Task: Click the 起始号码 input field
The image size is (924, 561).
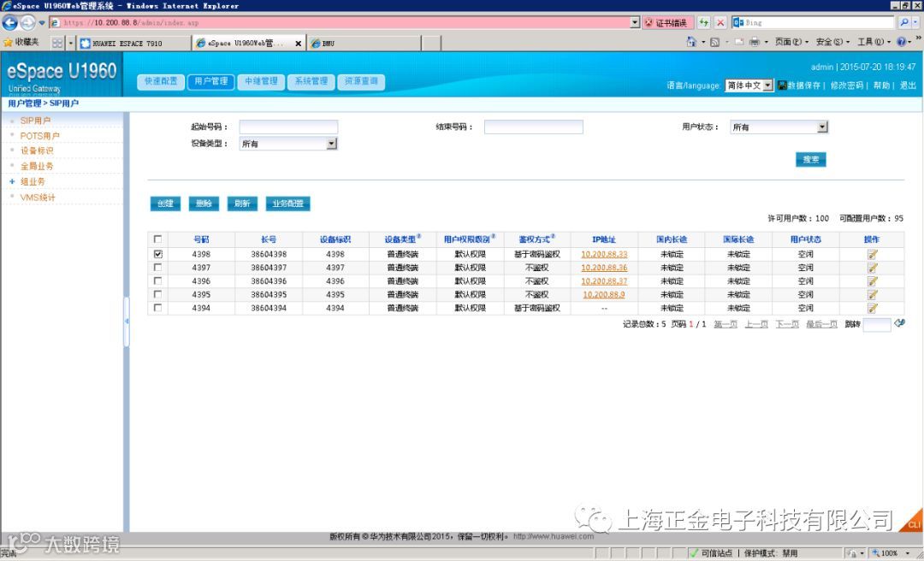Action: point(289,127)
